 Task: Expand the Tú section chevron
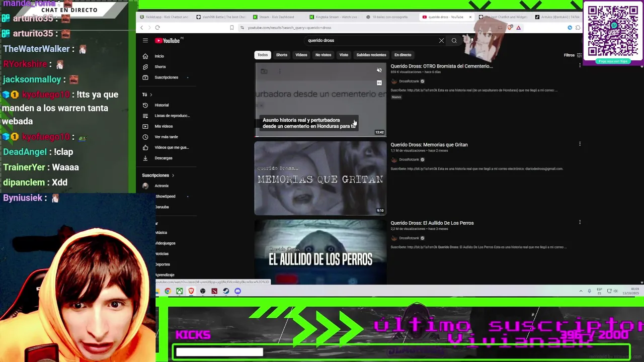(x=150, y=95)
